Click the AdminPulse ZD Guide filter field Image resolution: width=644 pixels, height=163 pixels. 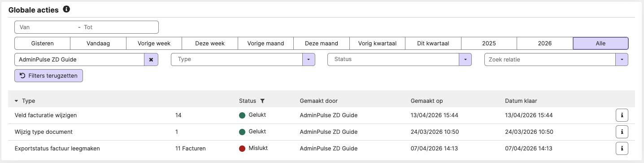pyautogui.click(x=79, y=59)
